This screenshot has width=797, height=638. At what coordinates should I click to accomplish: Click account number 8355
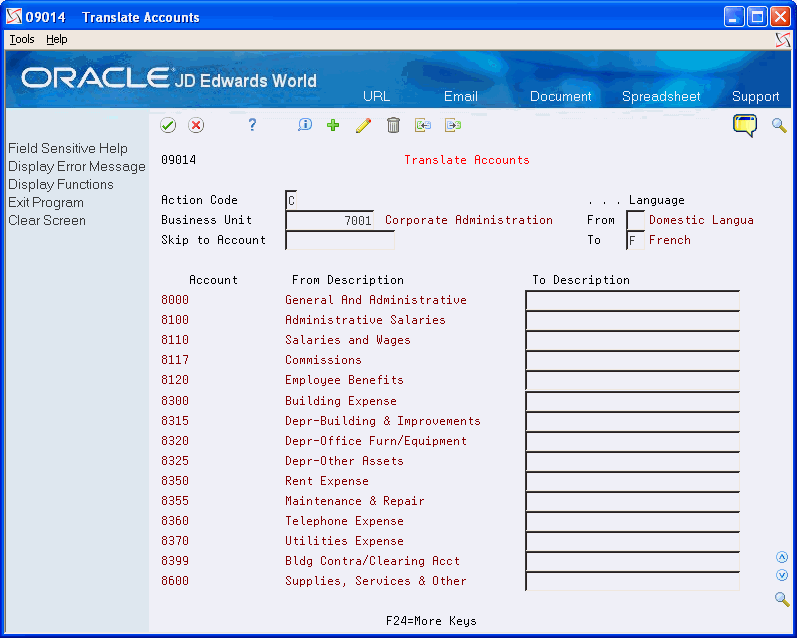coord(175,501)
